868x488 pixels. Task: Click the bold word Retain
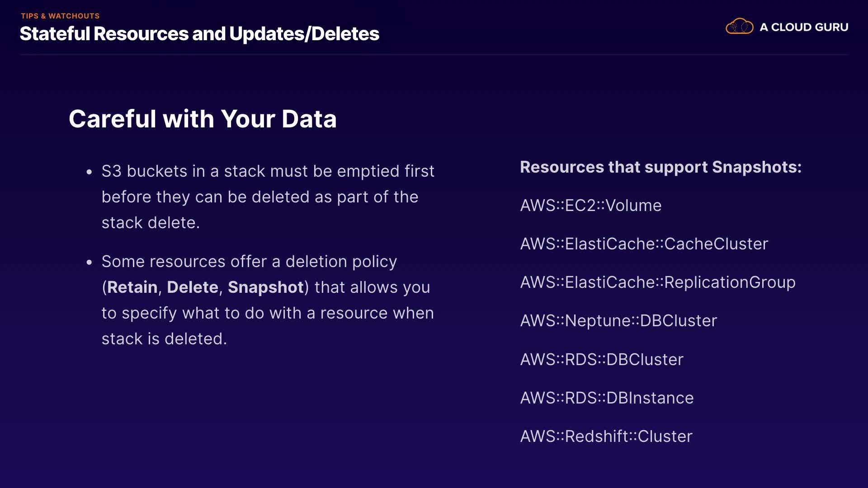click(132, 287)
